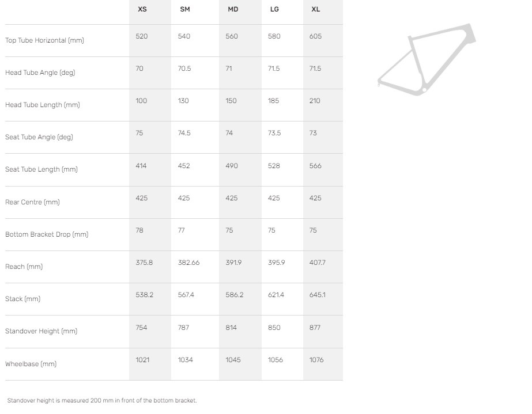Pick the XL size column header
Screen dimensions: 532x414
pos(315,10)
